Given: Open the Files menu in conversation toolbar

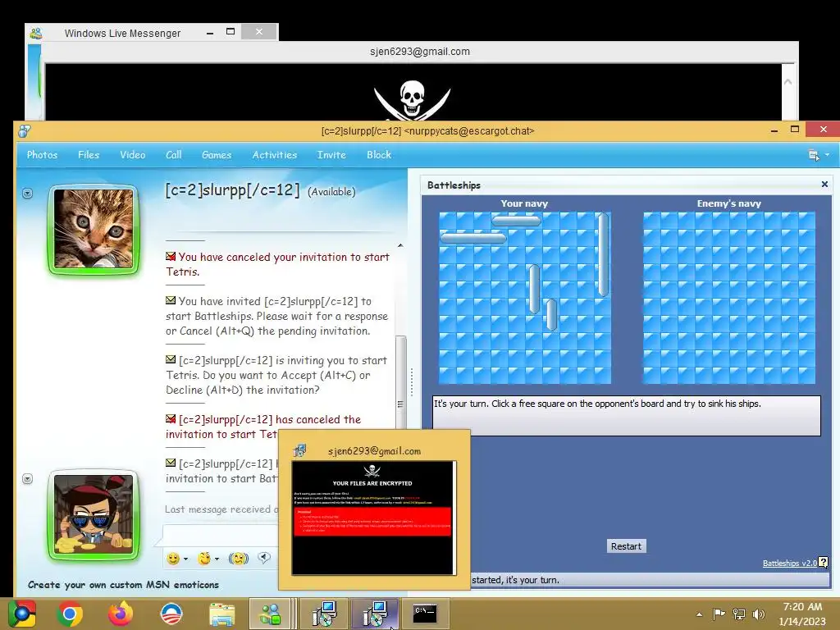Looking at the screenshot, I should [x=89, y=155].
